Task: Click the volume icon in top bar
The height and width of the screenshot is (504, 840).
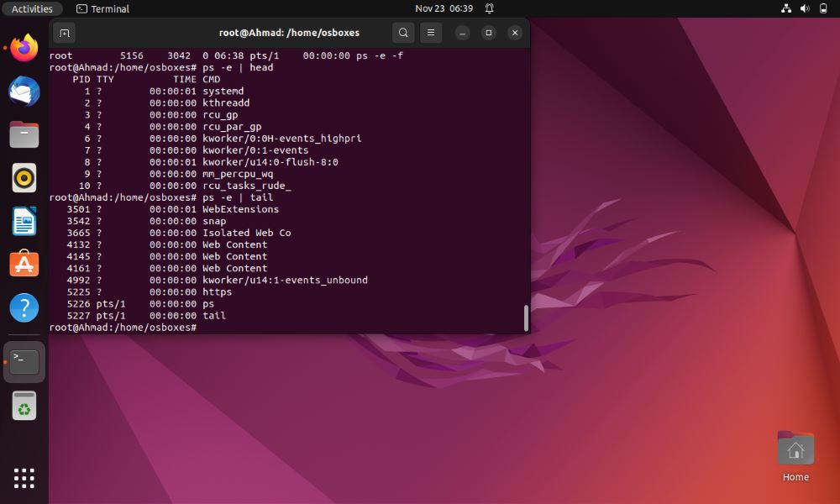Action: 805,8
